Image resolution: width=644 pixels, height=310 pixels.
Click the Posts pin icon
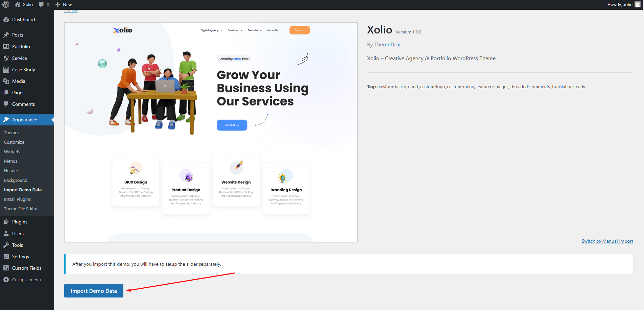pos(6,35)
